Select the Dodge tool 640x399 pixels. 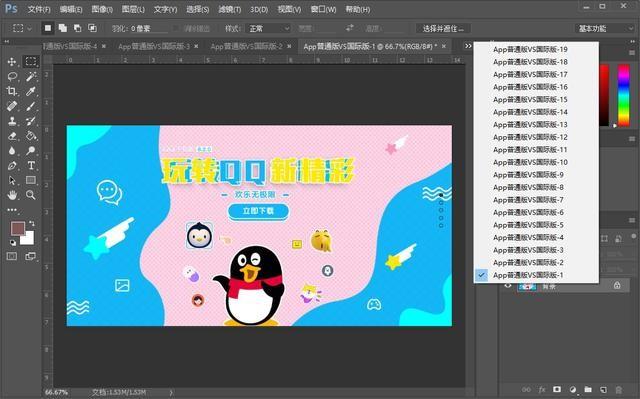(x=31, y=151)
